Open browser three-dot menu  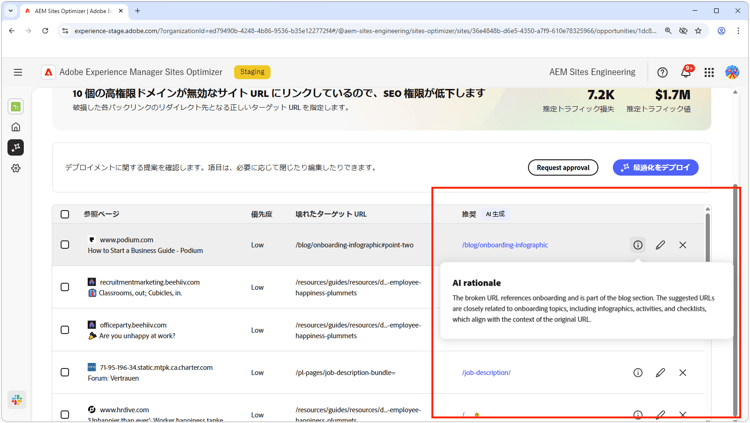click(x=738, y=31)
